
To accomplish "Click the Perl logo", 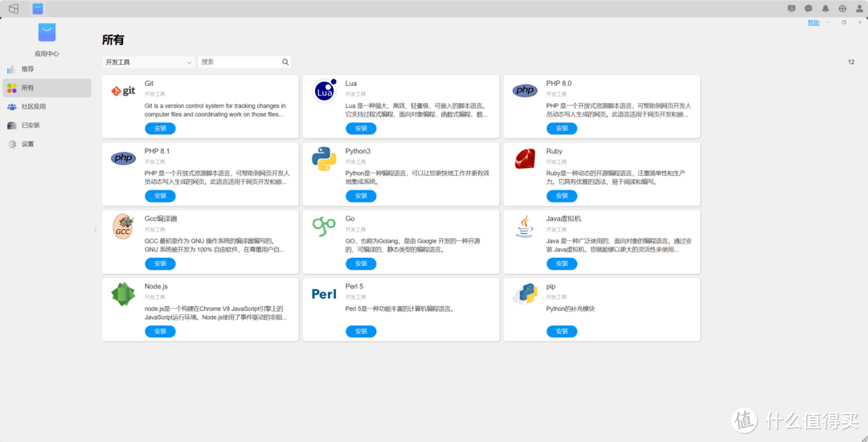I will (x=324, y=294).
